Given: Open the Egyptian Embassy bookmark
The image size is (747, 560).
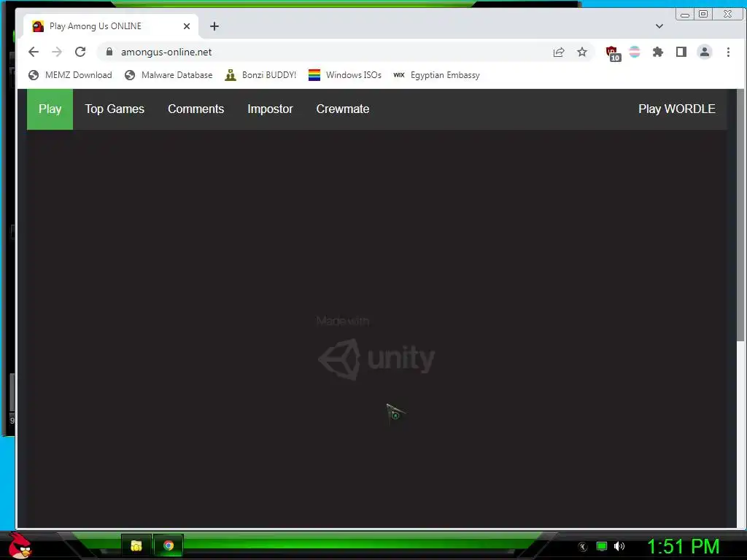Looking at the screenshot, I should click(x=436, y=75).
